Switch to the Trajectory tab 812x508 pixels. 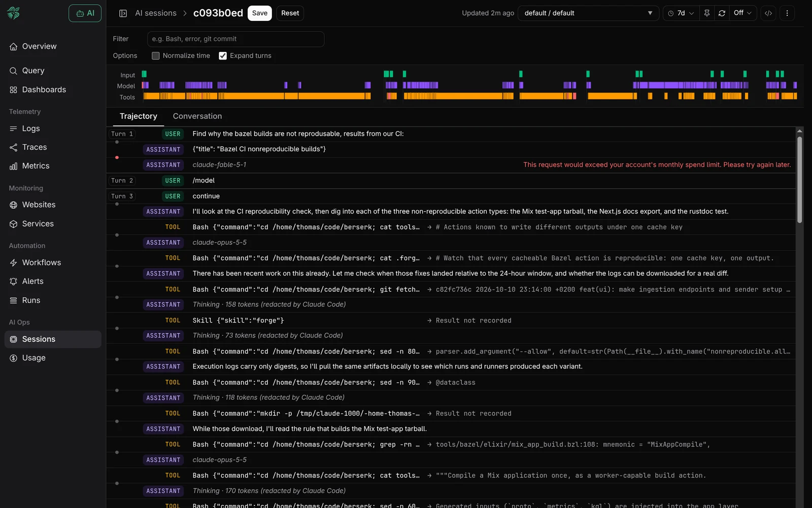(139, 116)
